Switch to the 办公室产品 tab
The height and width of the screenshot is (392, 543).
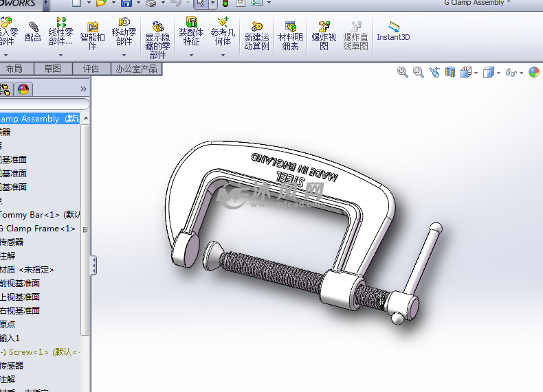(137, 69)
